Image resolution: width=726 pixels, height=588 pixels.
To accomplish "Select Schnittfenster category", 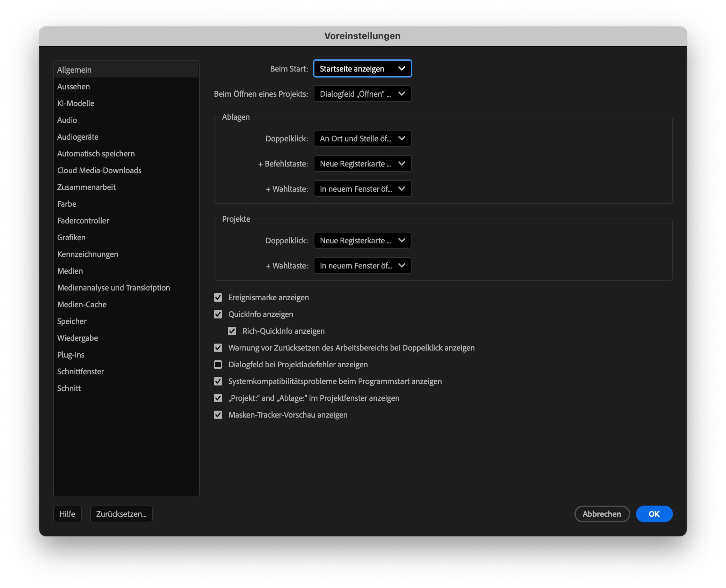I will tap(81, 372).
